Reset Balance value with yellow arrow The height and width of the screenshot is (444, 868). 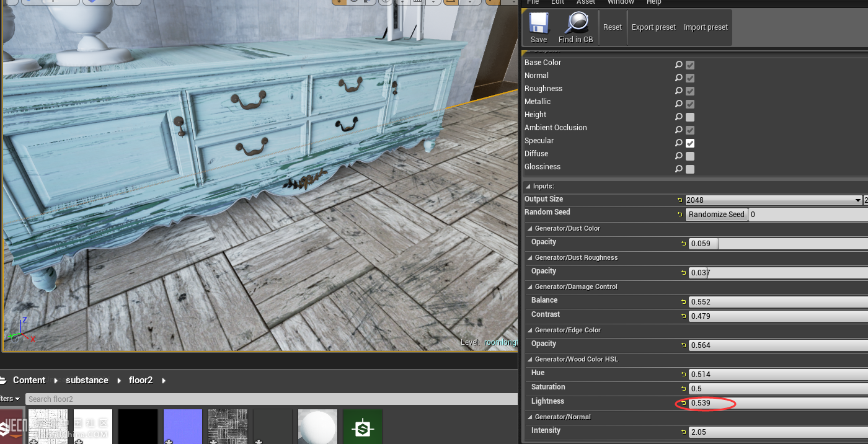683,302
